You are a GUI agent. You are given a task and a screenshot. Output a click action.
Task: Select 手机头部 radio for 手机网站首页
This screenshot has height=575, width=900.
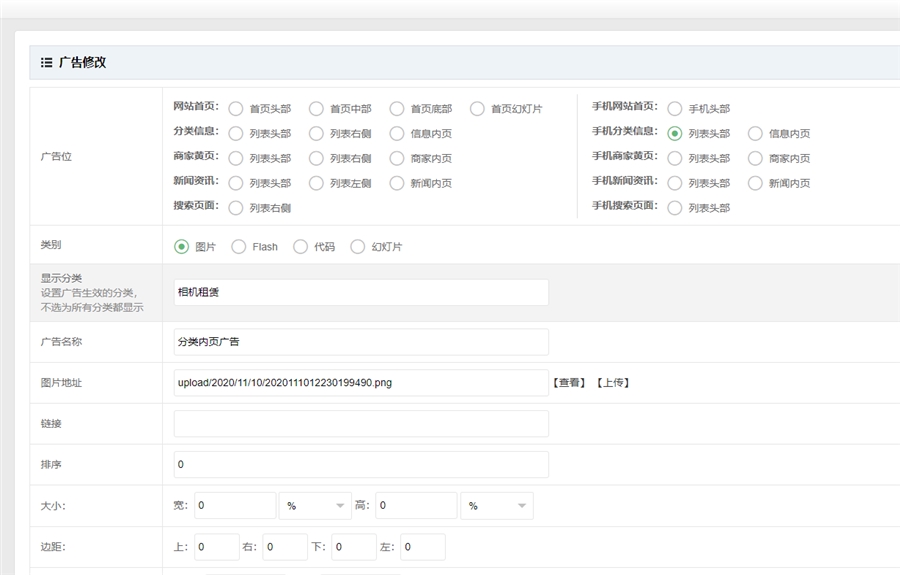tap(675, 109)
